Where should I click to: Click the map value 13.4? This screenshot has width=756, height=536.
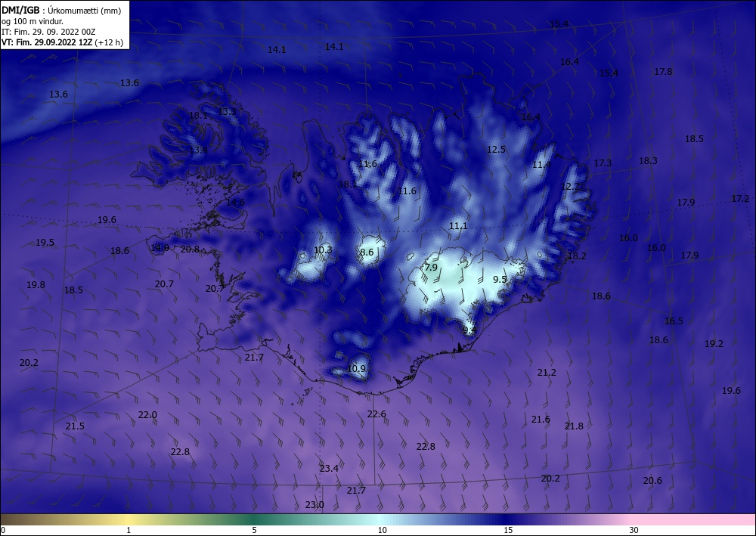pyautogui.click(x=198, y=150)
